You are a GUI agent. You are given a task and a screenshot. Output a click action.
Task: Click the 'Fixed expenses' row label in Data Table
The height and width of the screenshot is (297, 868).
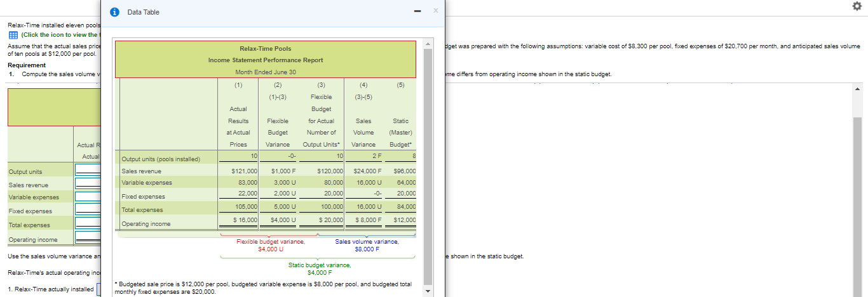142,197
